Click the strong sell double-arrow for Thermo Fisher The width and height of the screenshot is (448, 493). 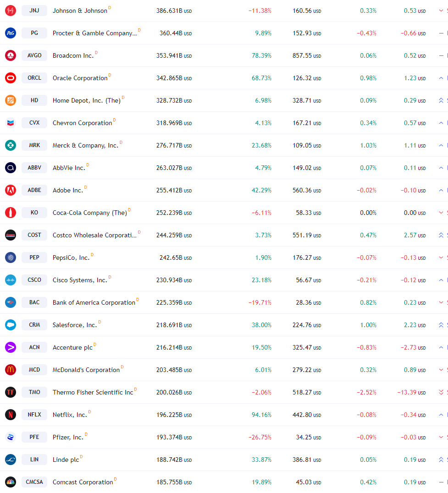(x=441, y=392)
